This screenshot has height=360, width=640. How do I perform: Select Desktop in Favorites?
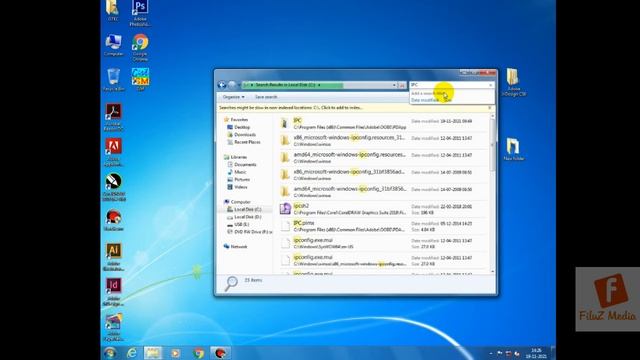(x=238, y=127)
